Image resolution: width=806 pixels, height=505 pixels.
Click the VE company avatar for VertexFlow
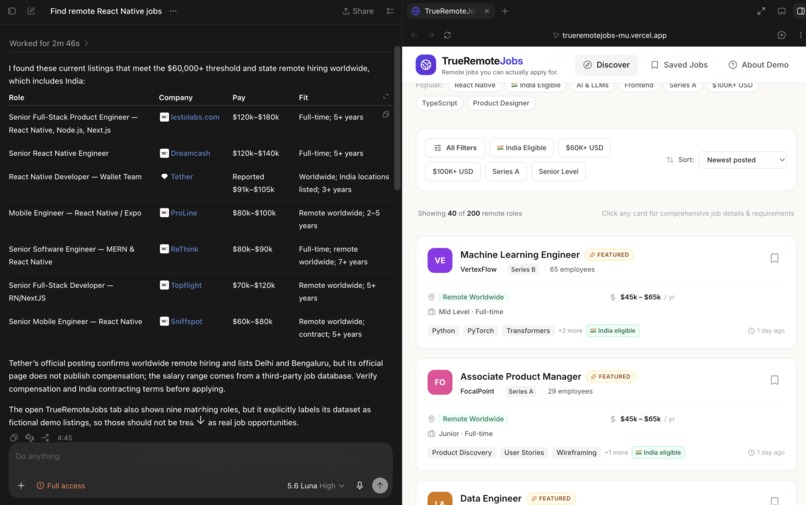pos(439,260)
